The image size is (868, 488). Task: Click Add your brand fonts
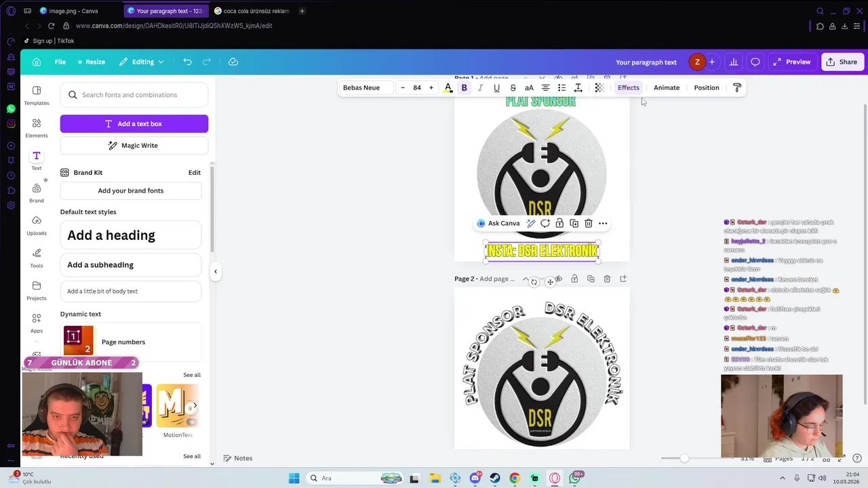pyautogui.click(x=131, y=190)
